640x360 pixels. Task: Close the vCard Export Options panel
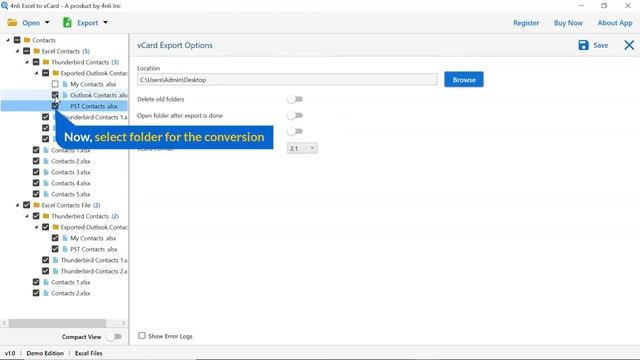pyautogui.click(x=629, y=45)
